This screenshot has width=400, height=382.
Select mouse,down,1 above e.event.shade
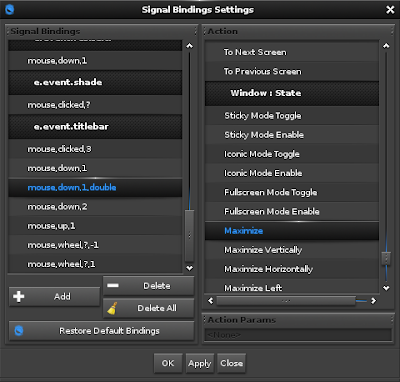click(95, 61)
